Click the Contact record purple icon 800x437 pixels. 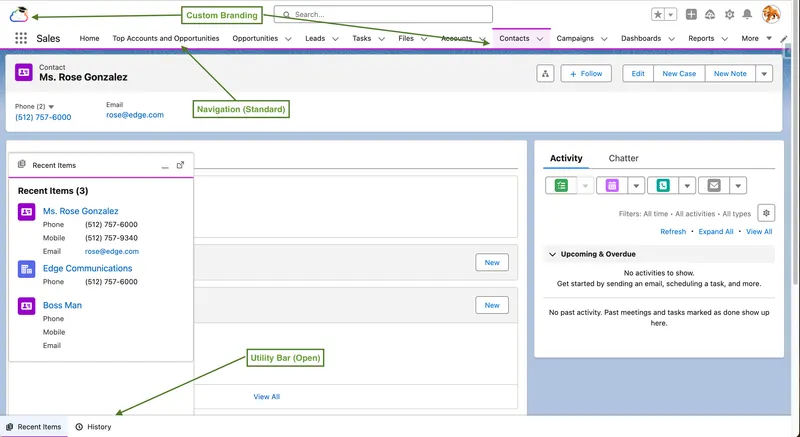pos(24,72)
